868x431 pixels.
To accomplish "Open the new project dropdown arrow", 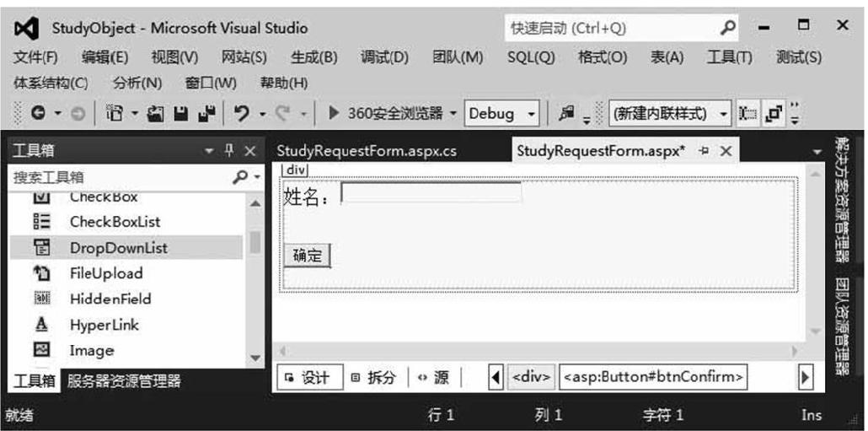I will (x=135, y=115).
